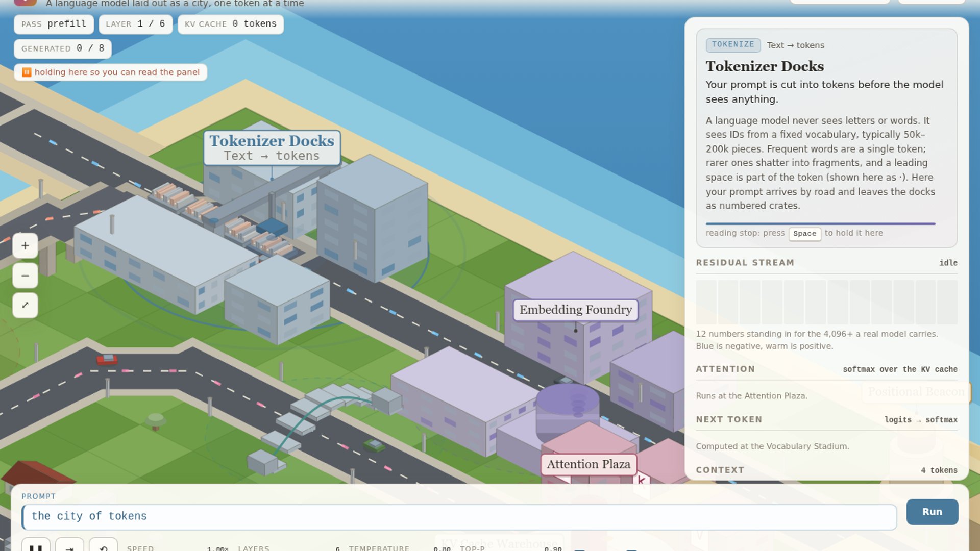Viewport: 980px width, 551px height.
Task: Click the Run button
Action: pyautogui.click(x=932, y=512)
